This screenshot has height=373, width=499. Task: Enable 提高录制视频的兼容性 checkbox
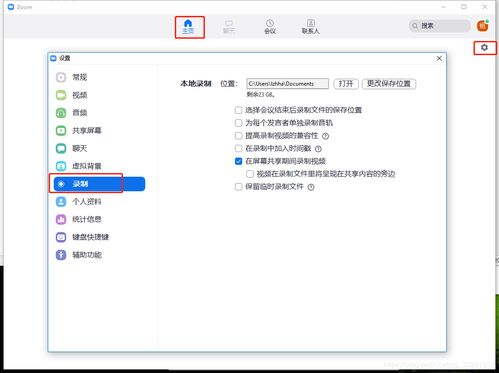(x=238, y=136)
